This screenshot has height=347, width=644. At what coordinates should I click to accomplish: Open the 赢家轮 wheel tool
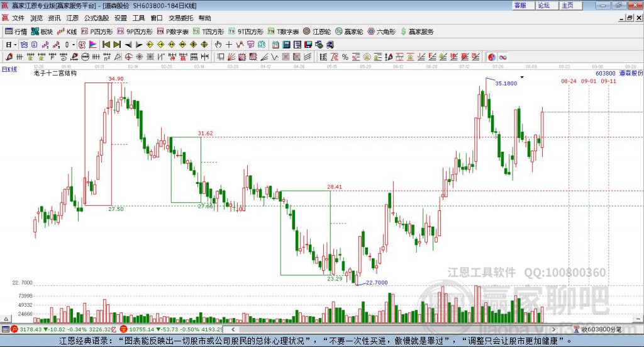[349, 31]
